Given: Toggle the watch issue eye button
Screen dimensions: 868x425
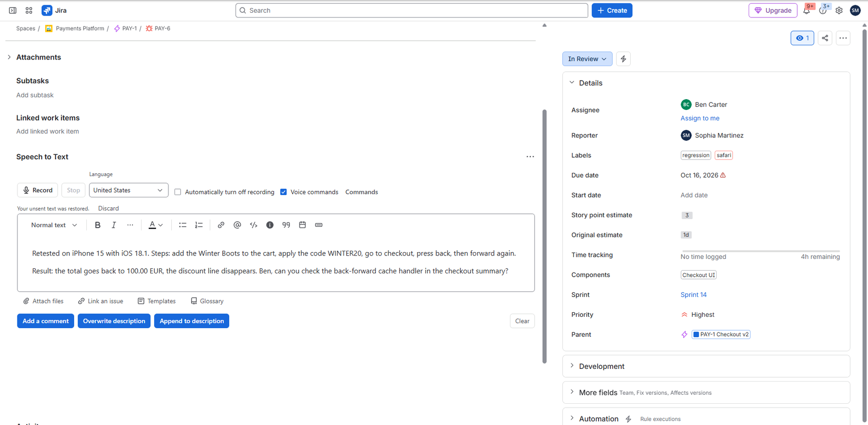Looking at the screenshot, I should [802, 38].
